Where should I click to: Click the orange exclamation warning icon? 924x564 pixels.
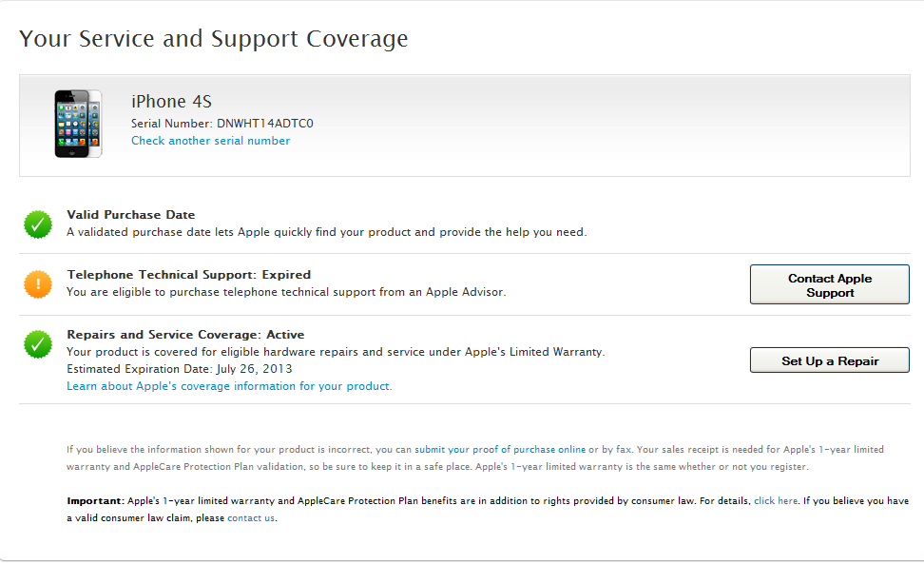38,284
